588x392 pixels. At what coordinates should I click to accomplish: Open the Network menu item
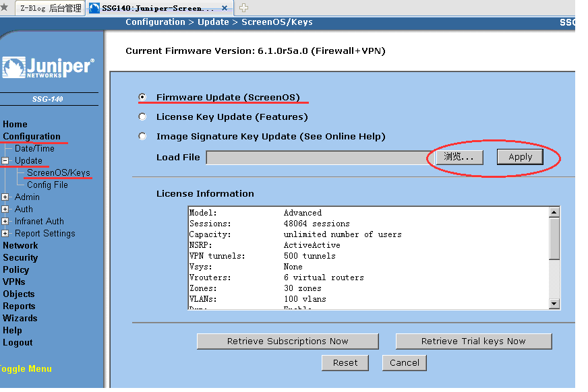click(x=20, y=246)
